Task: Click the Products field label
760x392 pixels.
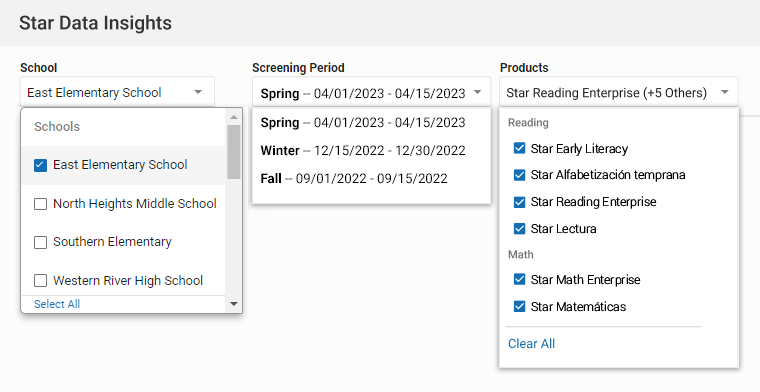Action: [x=524, y=68]
